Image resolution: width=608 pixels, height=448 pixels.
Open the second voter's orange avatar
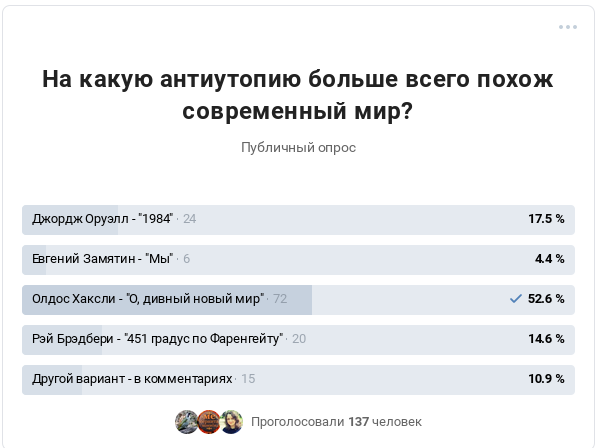[209, 422]
